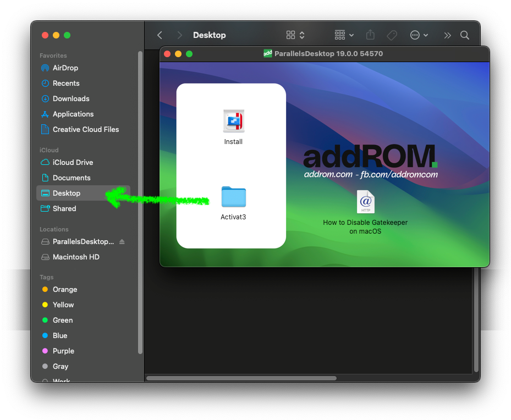Click the Desktop window title text

[209, 35]
